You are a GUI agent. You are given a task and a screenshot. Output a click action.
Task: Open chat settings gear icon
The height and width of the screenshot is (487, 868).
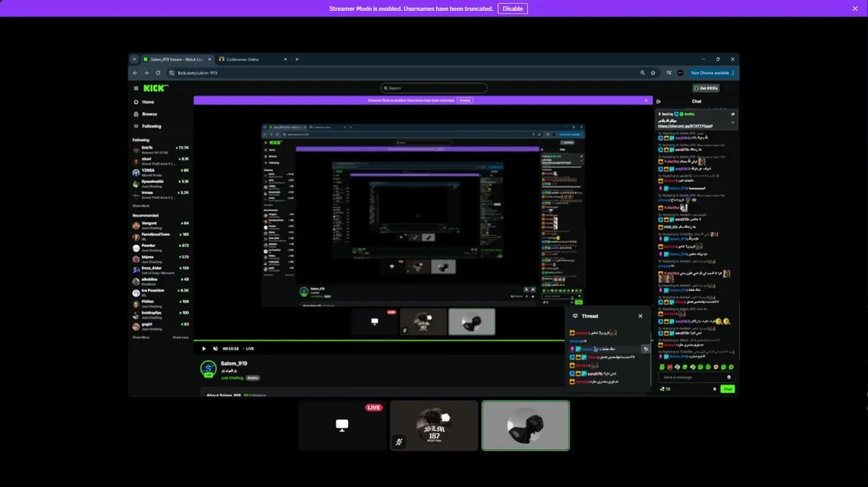(x=715, y=389)
